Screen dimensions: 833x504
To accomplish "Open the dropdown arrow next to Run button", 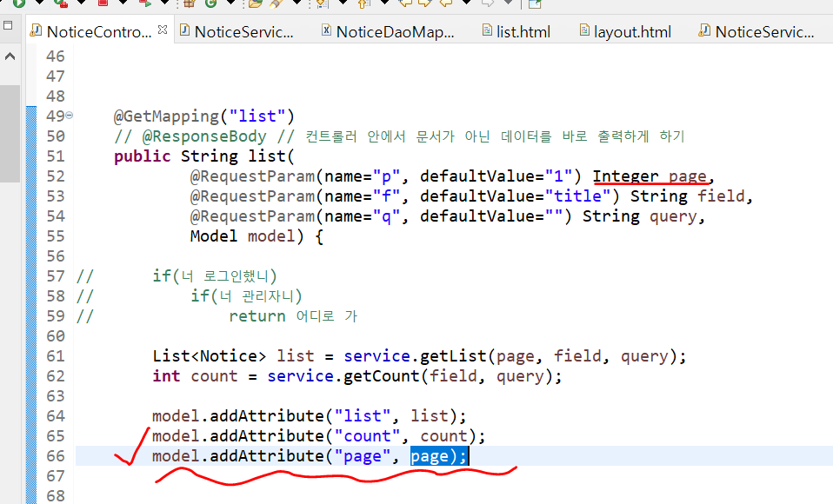I will [39, 2].
